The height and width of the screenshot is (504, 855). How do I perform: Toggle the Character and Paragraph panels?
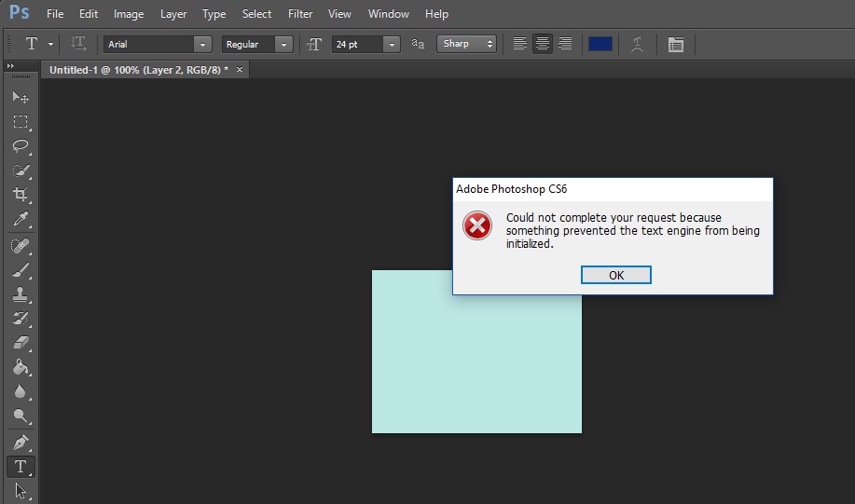[676, 44]
